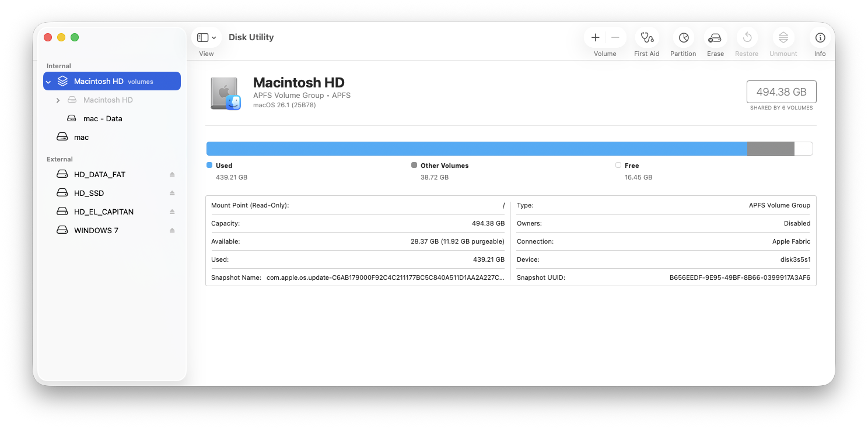Expand the dimmed Macintosh HD volume arrow

point(58,100)
